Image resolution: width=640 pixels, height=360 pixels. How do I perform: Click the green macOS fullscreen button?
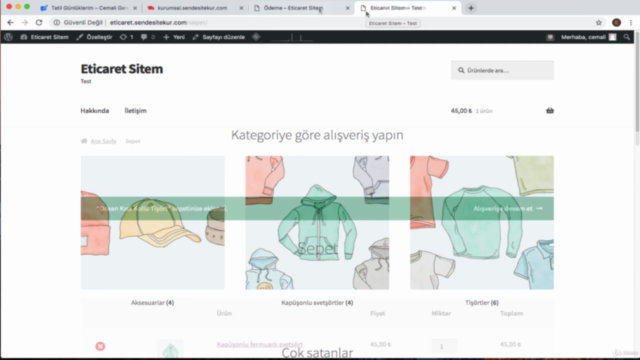click(x=27, y=7)
